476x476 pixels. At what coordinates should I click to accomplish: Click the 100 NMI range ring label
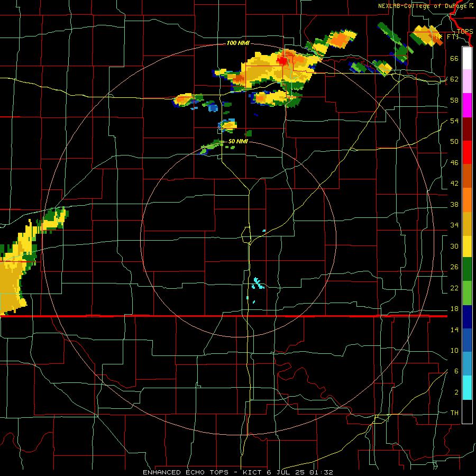238,43
